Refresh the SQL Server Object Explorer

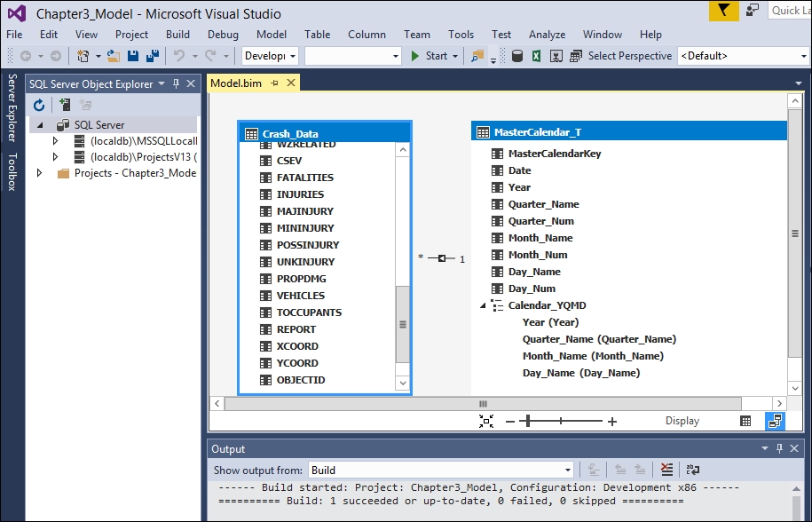pyautogui.click(x=39, y=105)
